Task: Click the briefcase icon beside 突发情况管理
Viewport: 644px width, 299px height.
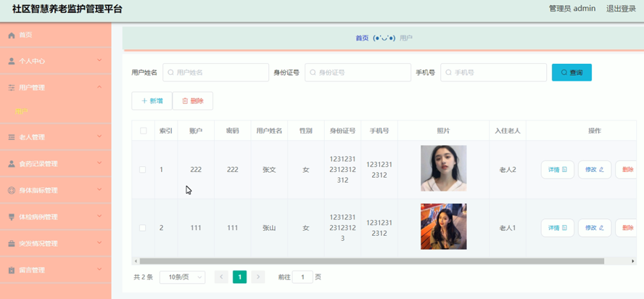Action: (12, 243)
